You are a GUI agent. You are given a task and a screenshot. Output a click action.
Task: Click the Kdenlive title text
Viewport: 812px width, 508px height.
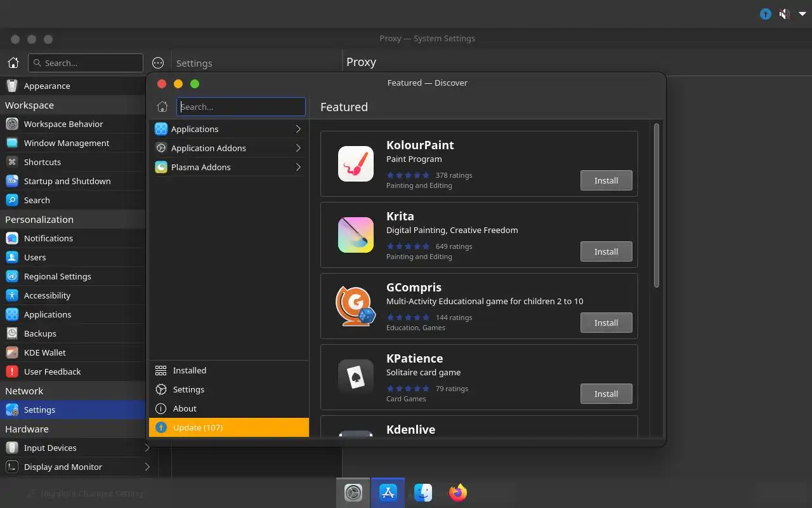click(x=410, y=429)
